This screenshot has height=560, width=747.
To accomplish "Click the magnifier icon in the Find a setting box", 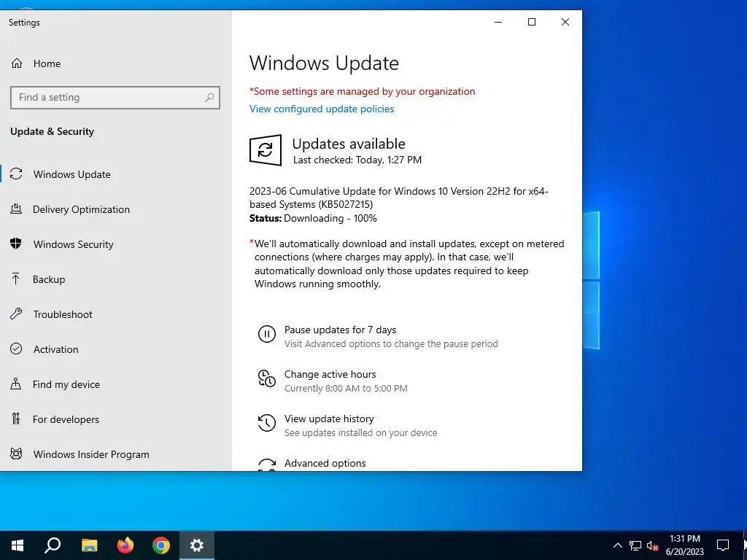I will pyautogui.click(x=209, y=98).
